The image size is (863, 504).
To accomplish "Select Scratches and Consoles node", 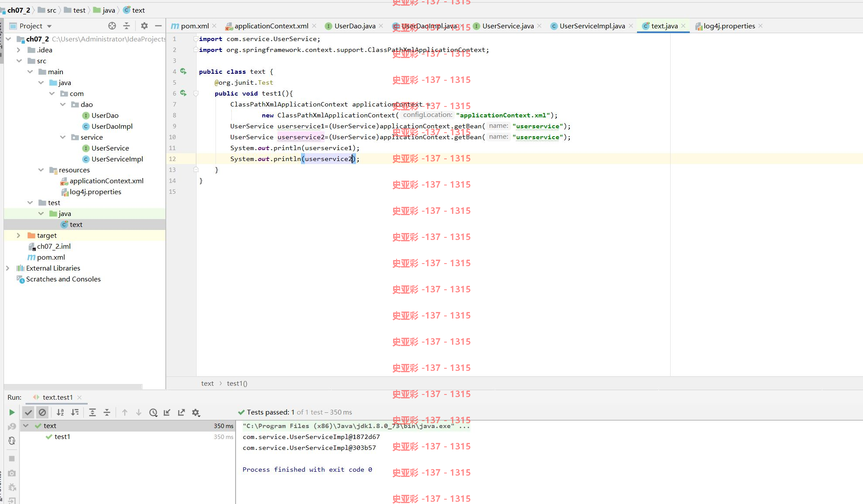I will [63, 279].
